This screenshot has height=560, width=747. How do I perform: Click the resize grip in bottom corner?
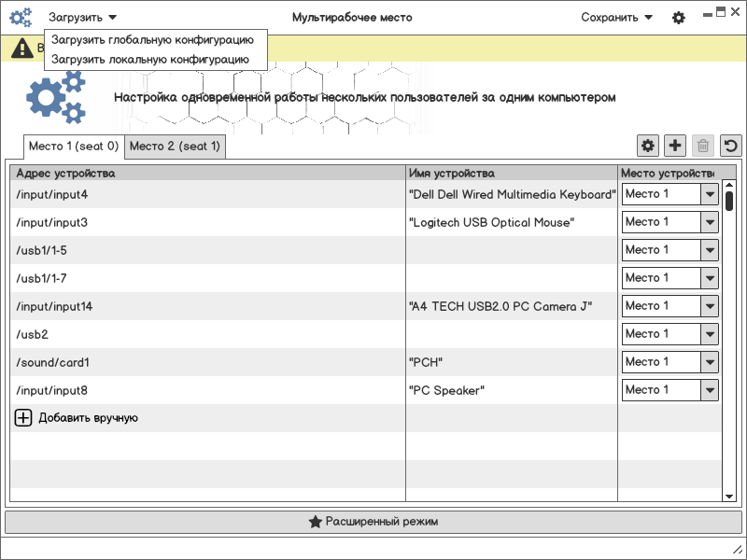pyautogui.click(x=738, y=550)
